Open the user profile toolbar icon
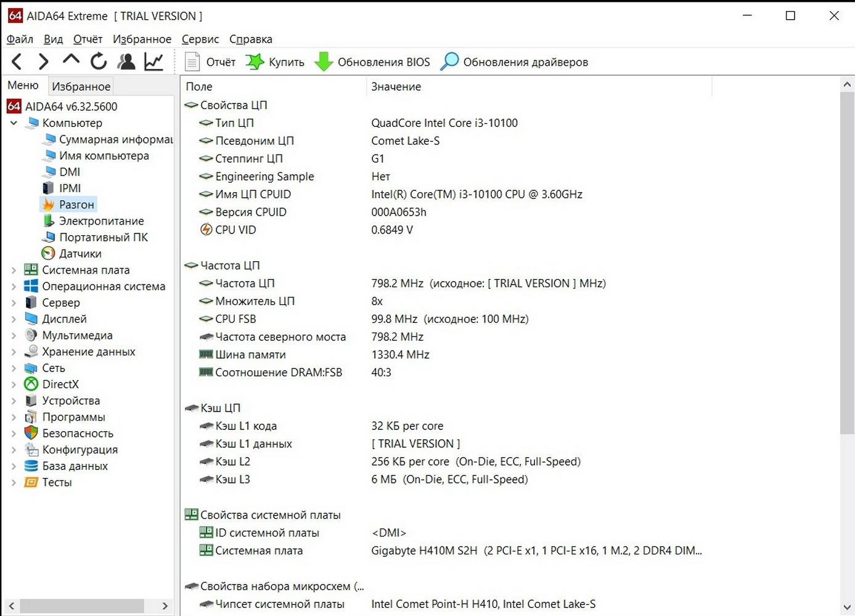The image size is (855, 616). pos(126,62)
